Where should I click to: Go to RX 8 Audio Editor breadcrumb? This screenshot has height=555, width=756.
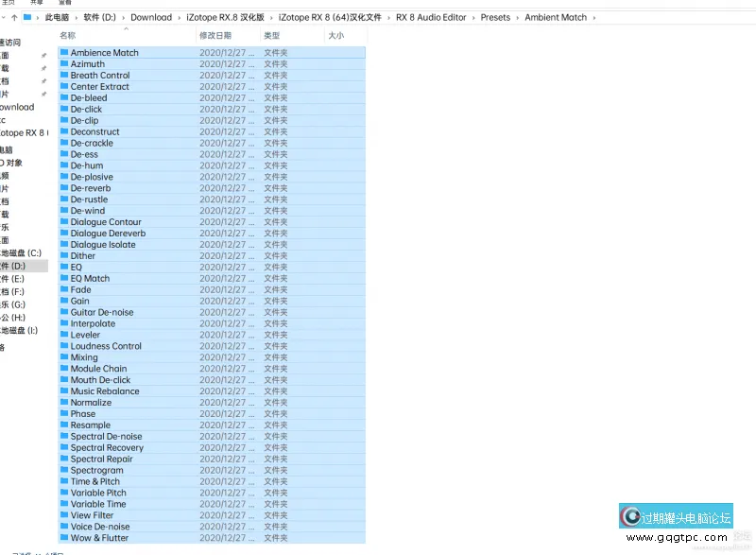click(431, 17)
